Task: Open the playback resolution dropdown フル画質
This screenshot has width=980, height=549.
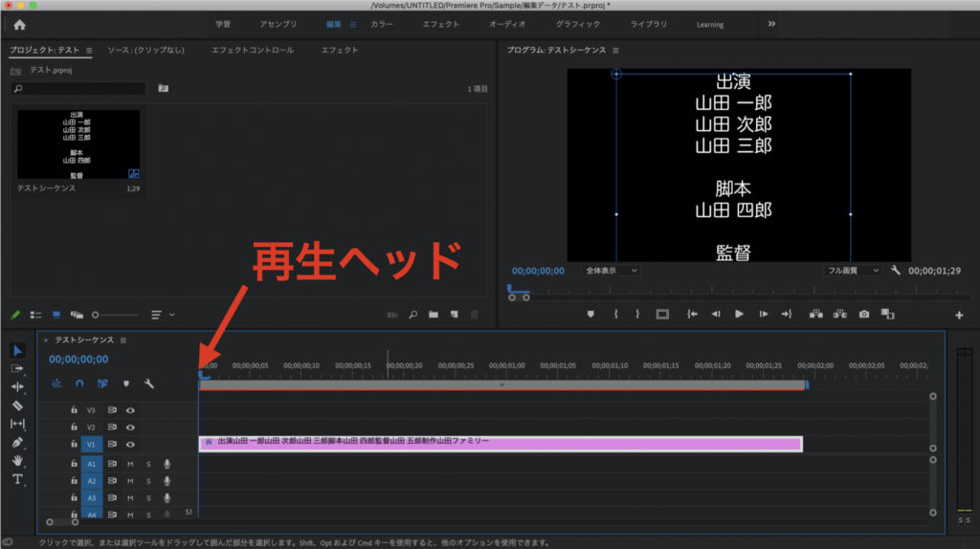Action: tap(853, 271)
